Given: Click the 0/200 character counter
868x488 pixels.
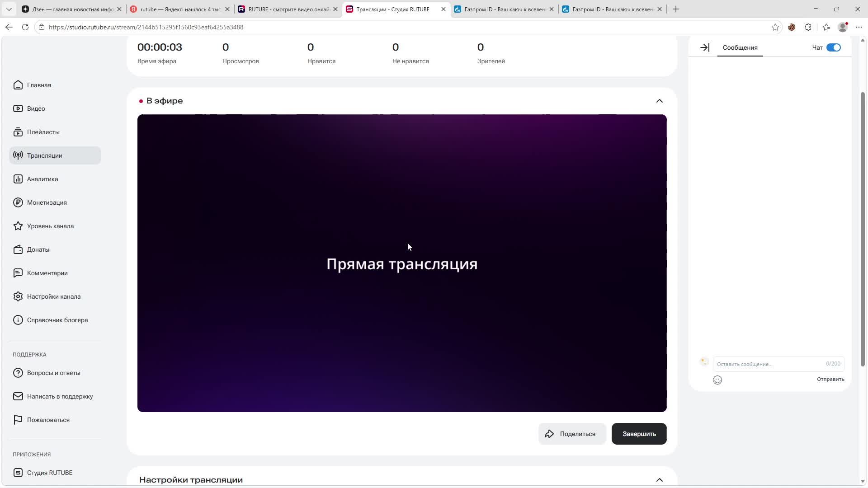Looking at the screenshot, I should click(x=833, y=364).
